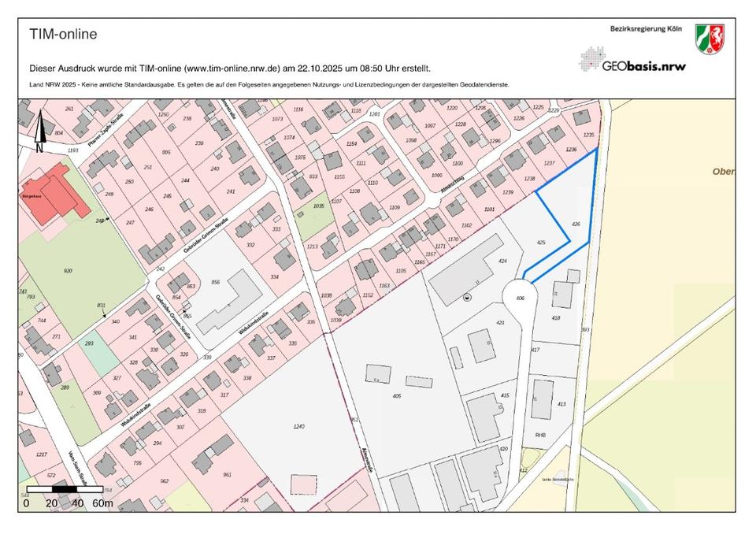
Task: Click parcel 405 in the grey area
Action: [x=396, y=396]
